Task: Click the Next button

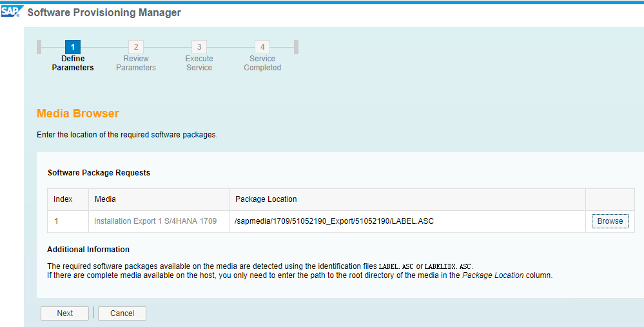Action: click(65, 313)
